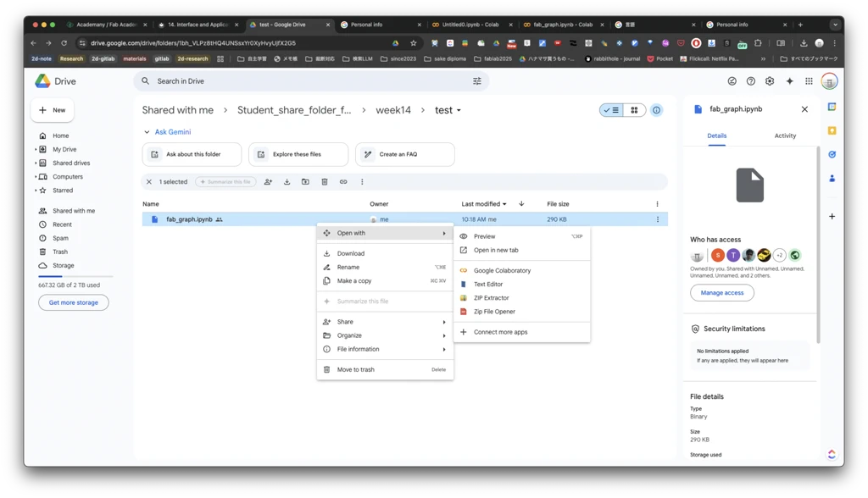Open Contacts side panel icon
Viewport: 868px width, 498px height.
(832, 178)
